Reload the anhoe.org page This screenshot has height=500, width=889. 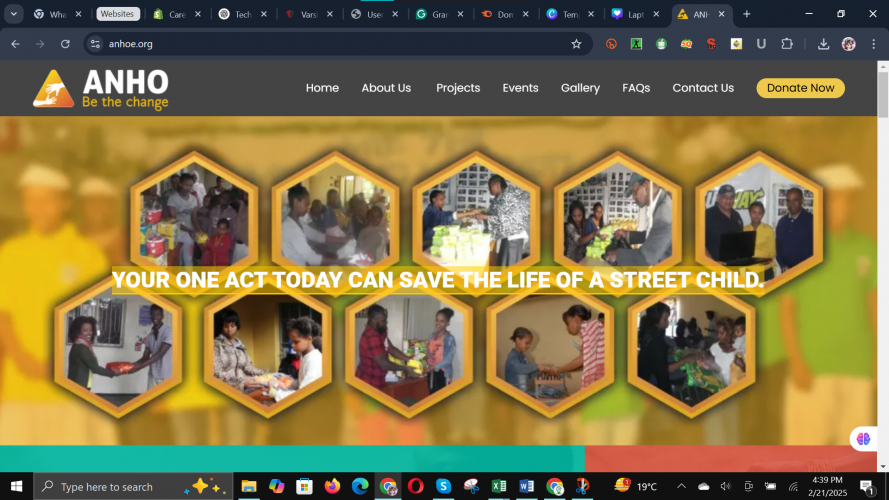(x=65, y=44)
